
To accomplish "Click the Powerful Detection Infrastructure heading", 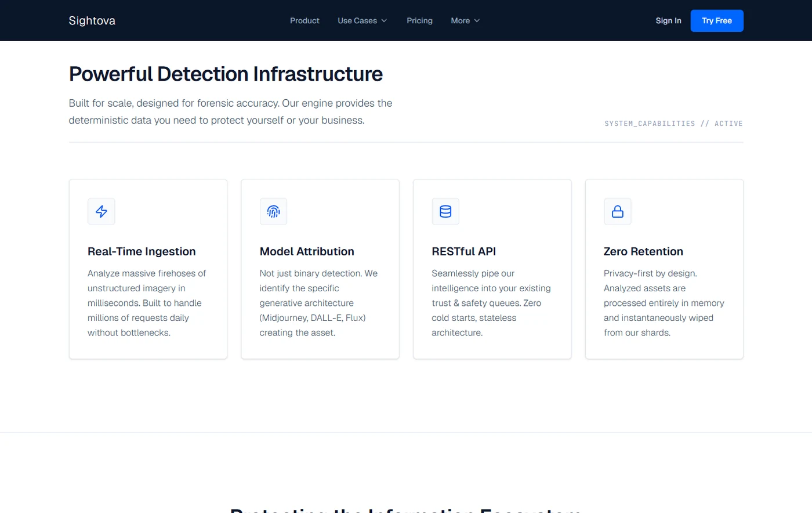I will click(x=226, y=74).
